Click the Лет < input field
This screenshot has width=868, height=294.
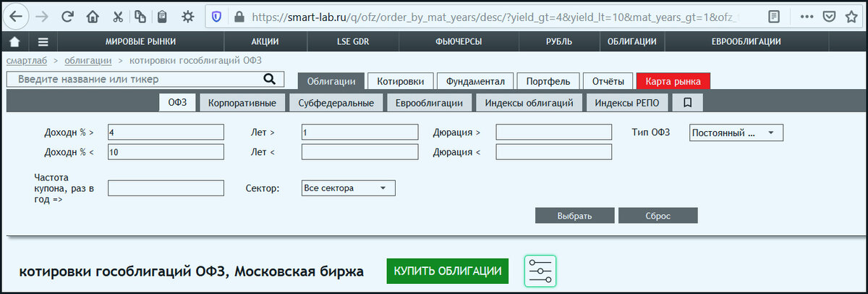(360, 151)
